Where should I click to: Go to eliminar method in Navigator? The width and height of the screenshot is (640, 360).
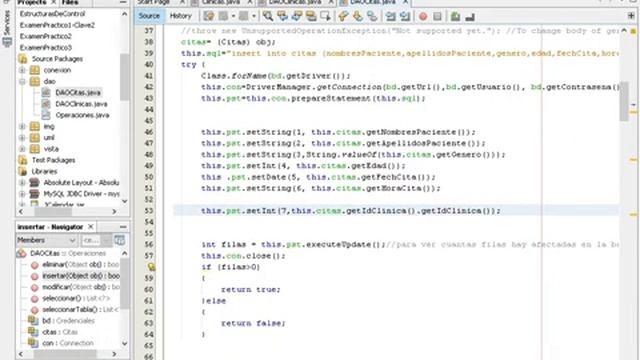tap(80, 264)
